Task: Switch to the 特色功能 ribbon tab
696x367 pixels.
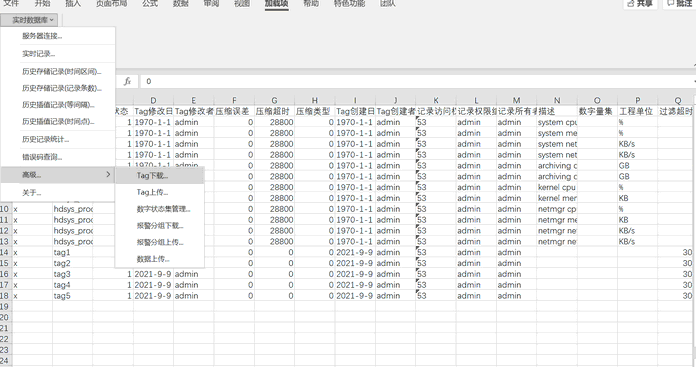Action: (349, 4)
